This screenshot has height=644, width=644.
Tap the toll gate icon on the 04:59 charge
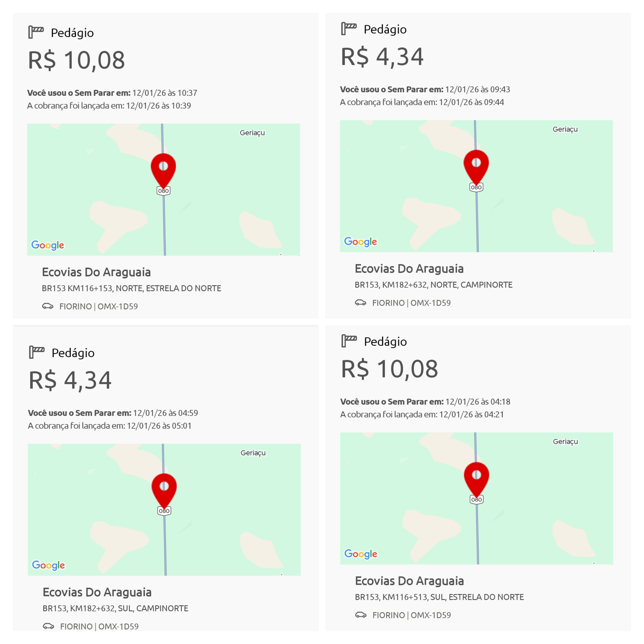37,352
